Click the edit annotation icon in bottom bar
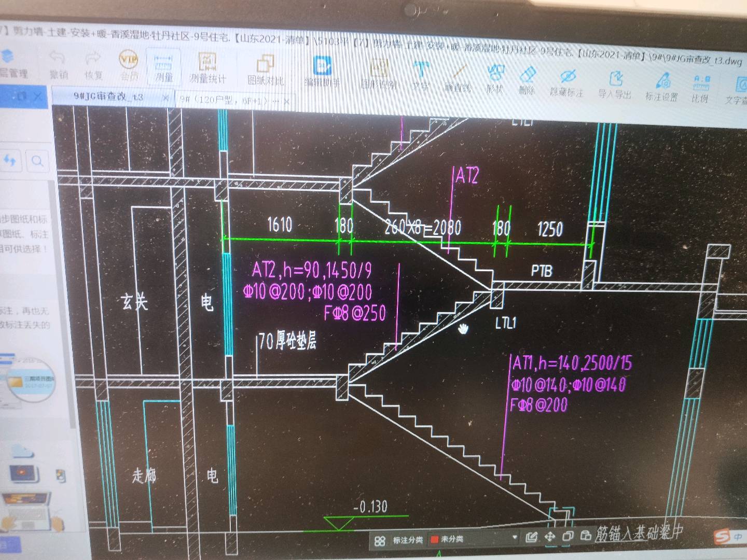Image resolution: width=747 pixels, height=560 pixels. (x=531, y=537)
